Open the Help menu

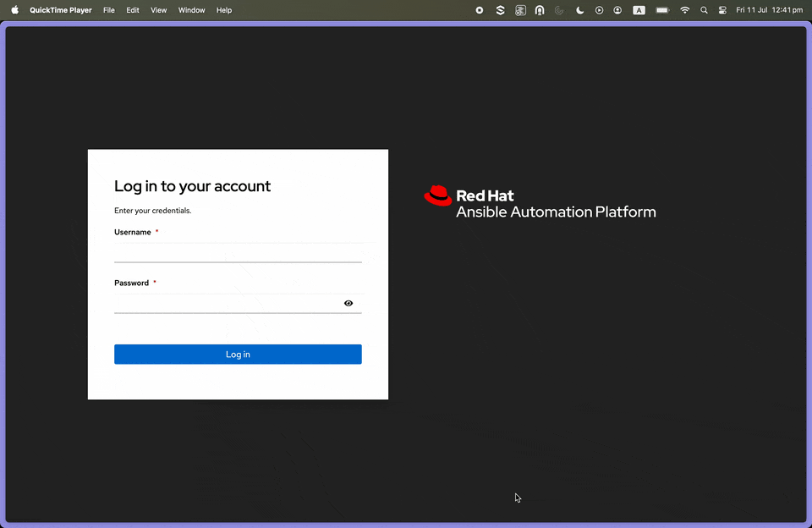[223, 10]
